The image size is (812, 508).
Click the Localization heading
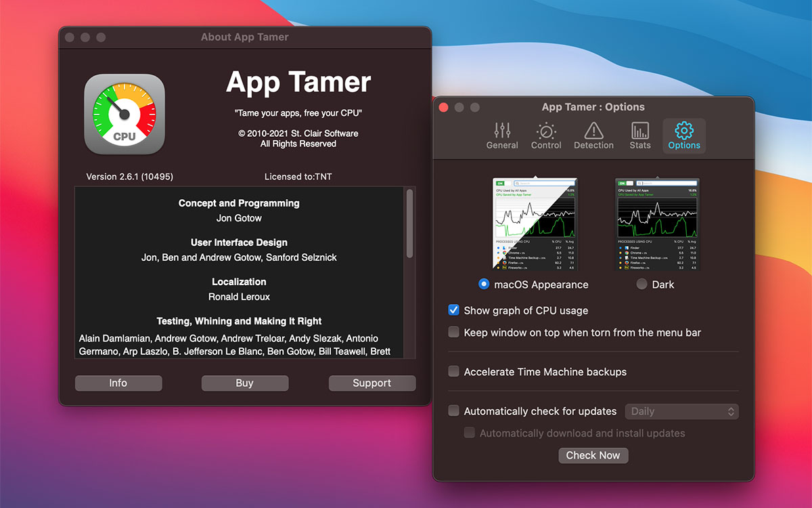239,282
